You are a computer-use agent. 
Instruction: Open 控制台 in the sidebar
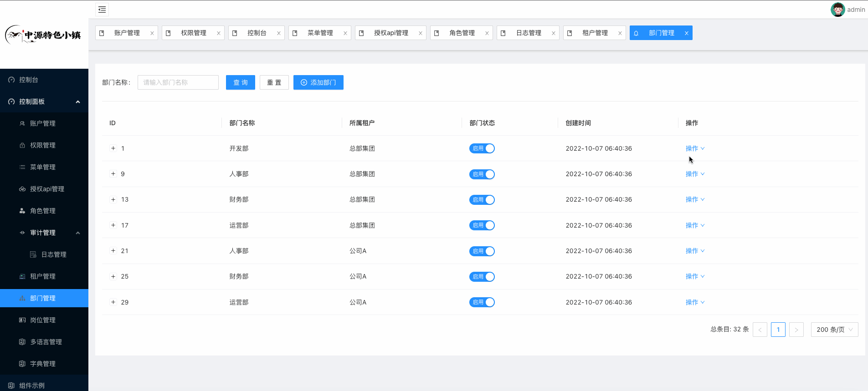tap(44, 80)
